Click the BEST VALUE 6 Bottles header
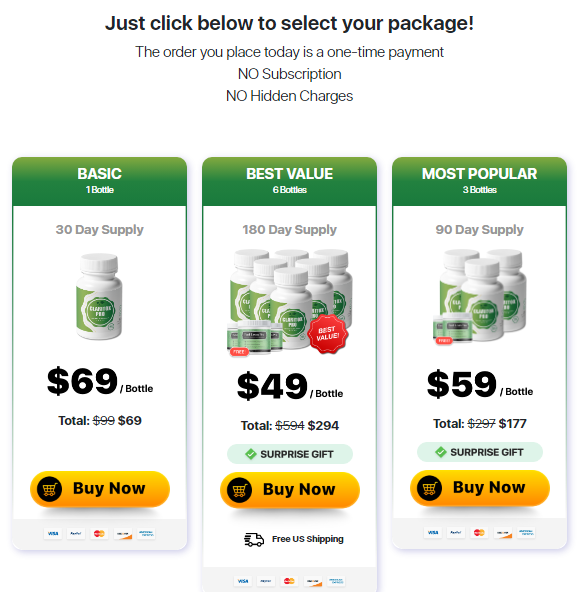 click(290, 182)
